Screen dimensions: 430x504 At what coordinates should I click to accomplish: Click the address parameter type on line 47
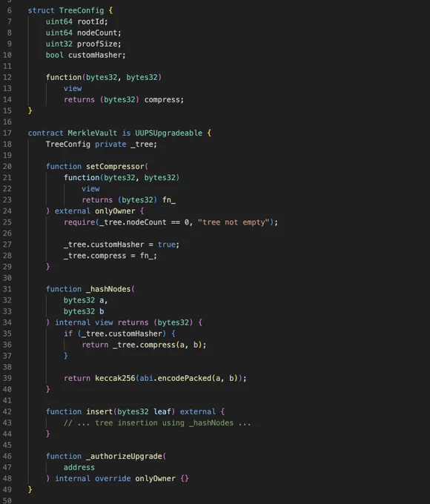[x=79, y=468]
